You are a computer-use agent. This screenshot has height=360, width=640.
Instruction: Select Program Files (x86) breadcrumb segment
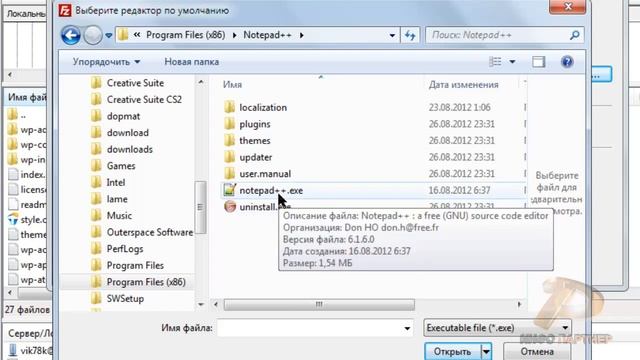pos(186,35)
